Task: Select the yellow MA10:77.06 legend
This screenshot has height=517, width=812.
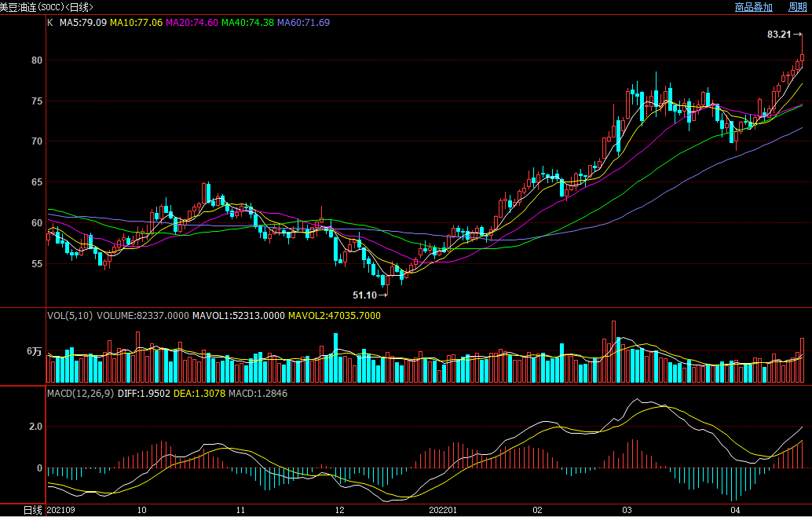Action: [136, 23]
